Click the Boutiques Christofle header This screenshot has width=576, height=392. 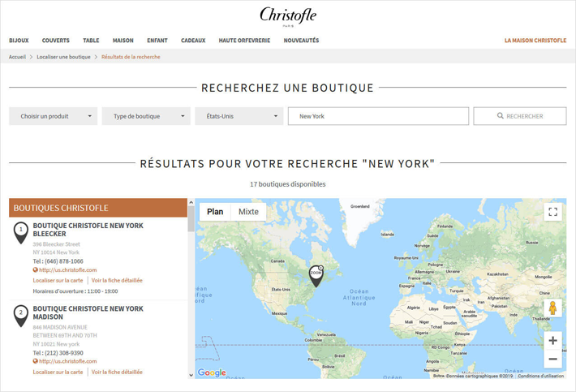coord(98,208)
